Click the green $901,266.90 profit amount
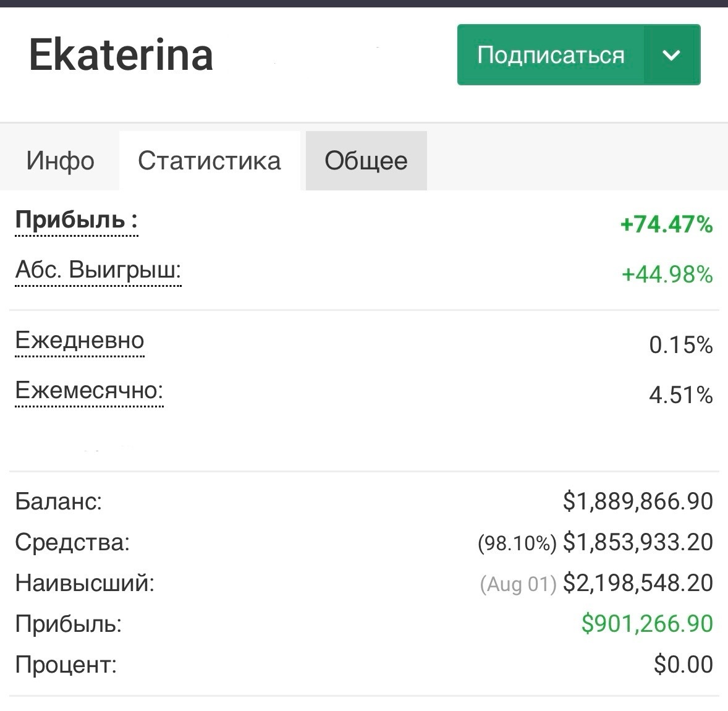Image resolution: width=728 pixels, height=711 pixels. click(647, 624)
